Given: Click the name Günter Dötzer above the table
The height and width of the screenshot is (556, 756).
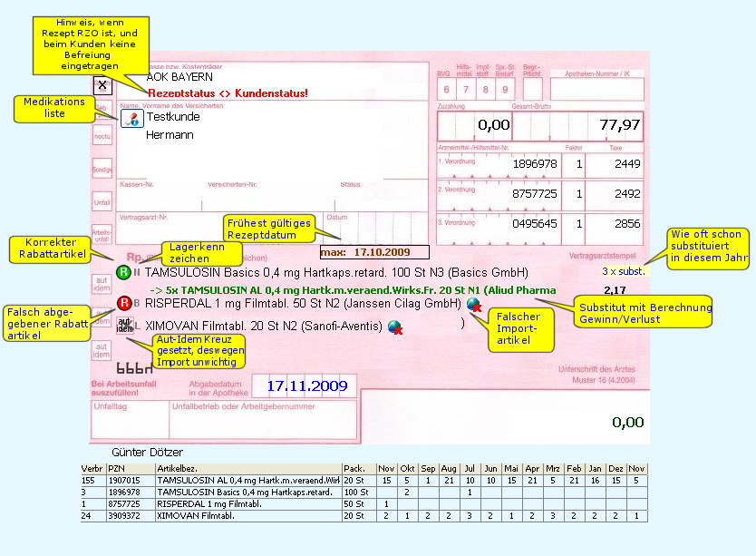Looking at the screenshot, I should (147, 453).
